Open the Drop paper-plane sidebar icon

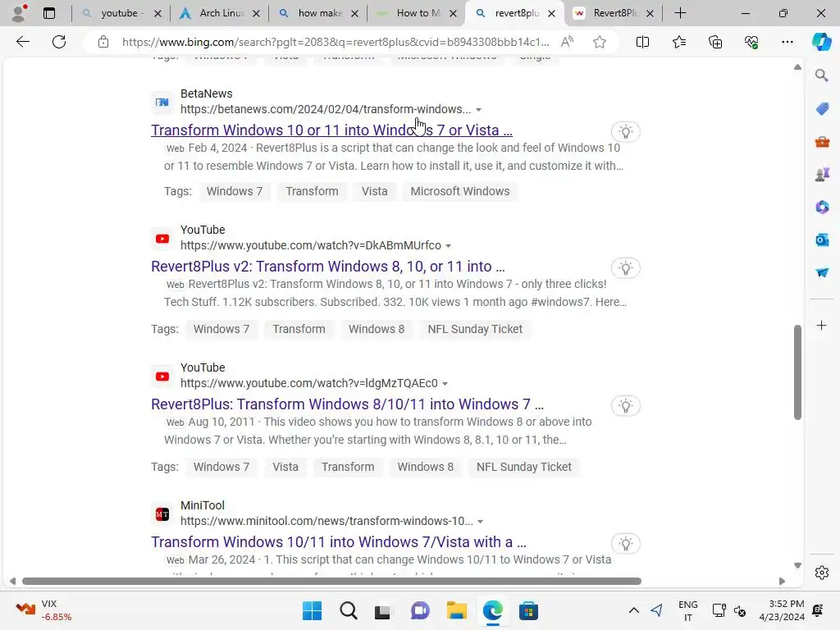(822, 272)
